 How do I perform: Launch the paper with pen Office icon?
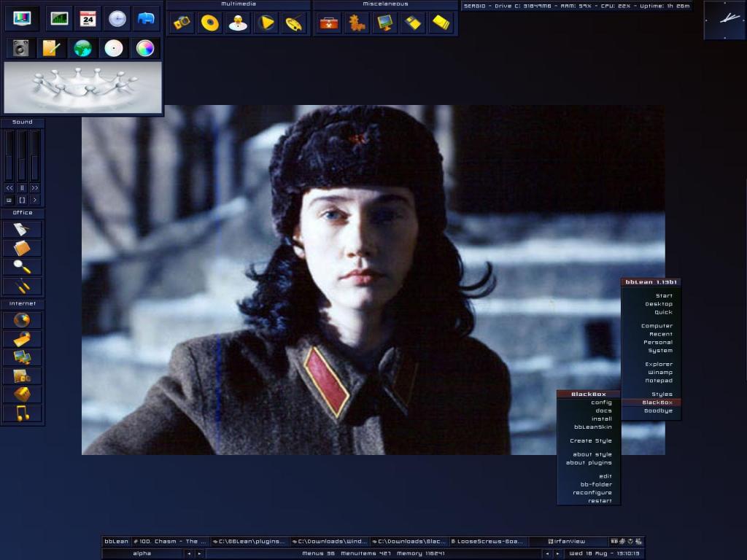click(x=23, y=230)
